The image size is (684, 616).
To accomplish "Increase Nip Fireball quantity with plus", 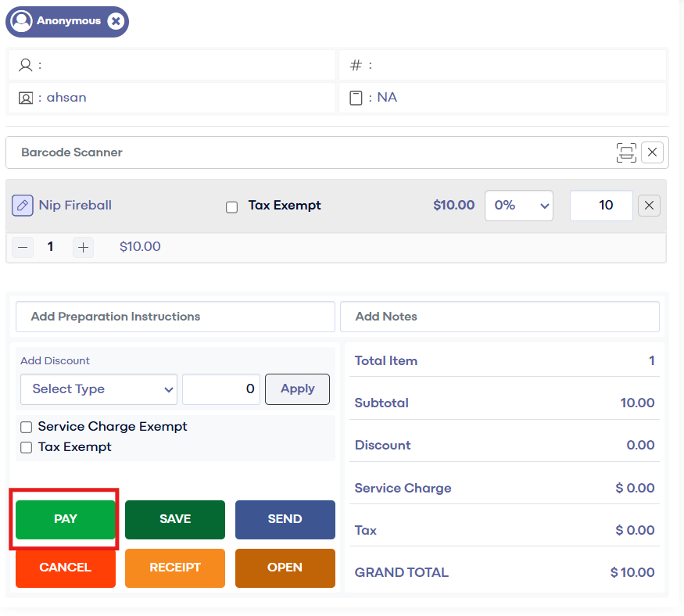I will (83, 247).
